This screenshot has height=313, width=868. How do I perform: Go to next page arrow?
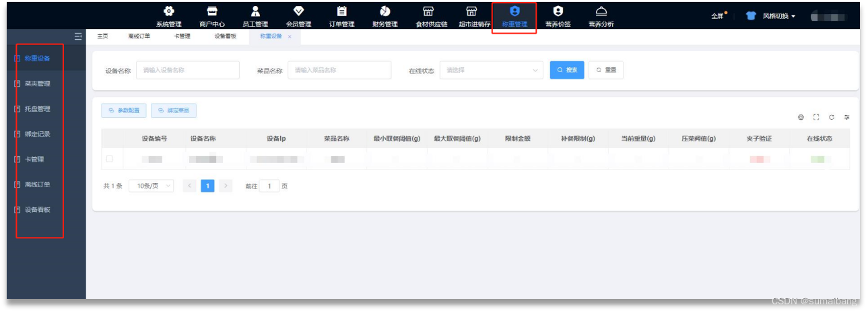[x=226, y=186]
